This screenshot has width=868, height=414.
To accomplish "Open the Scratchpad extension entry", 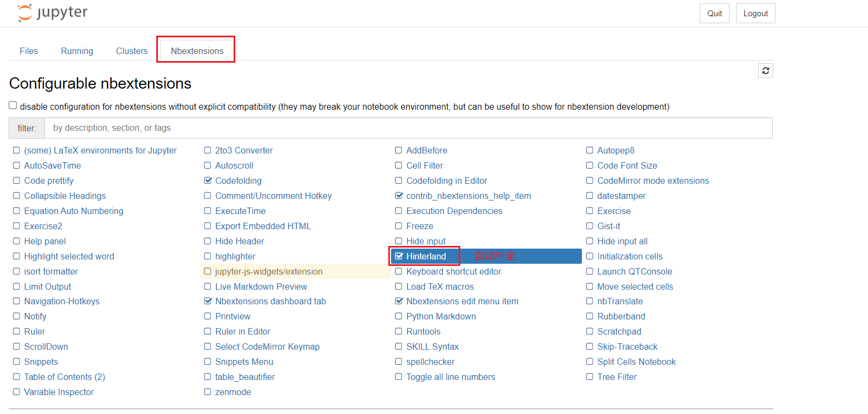I will (x=619, y=331).
